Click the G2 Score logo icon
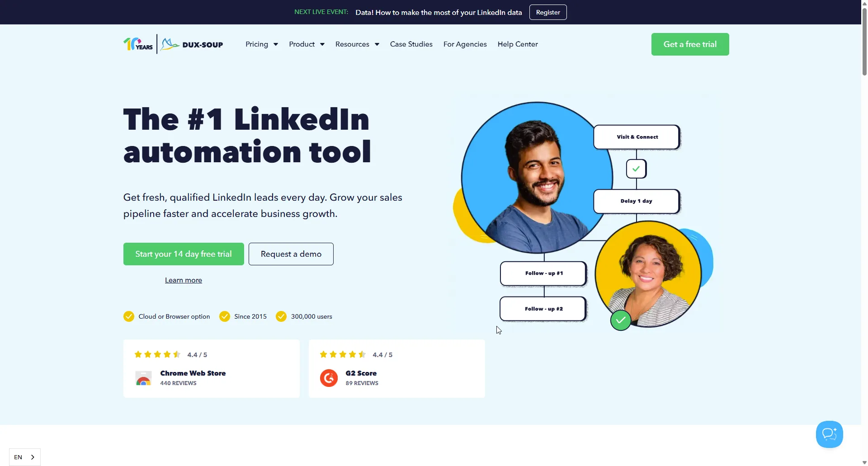Screen dimensions: 868x466 [329, 378]
